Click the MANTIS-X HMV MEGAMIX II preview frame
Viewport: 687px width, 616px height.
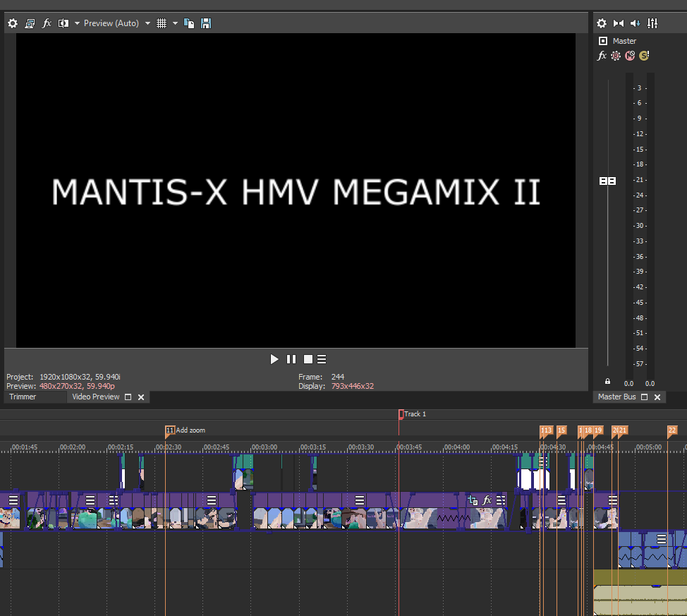296,191
